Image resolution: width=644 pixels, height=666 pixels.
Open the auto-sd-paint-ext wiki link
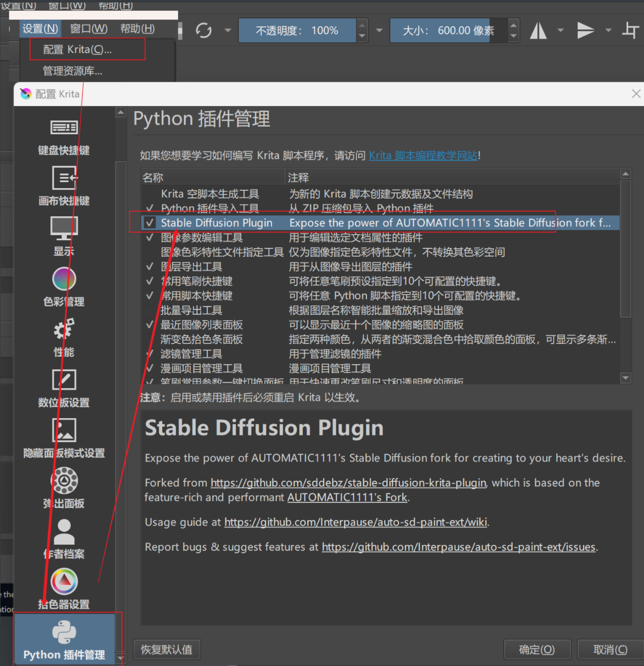click(356, 522)
